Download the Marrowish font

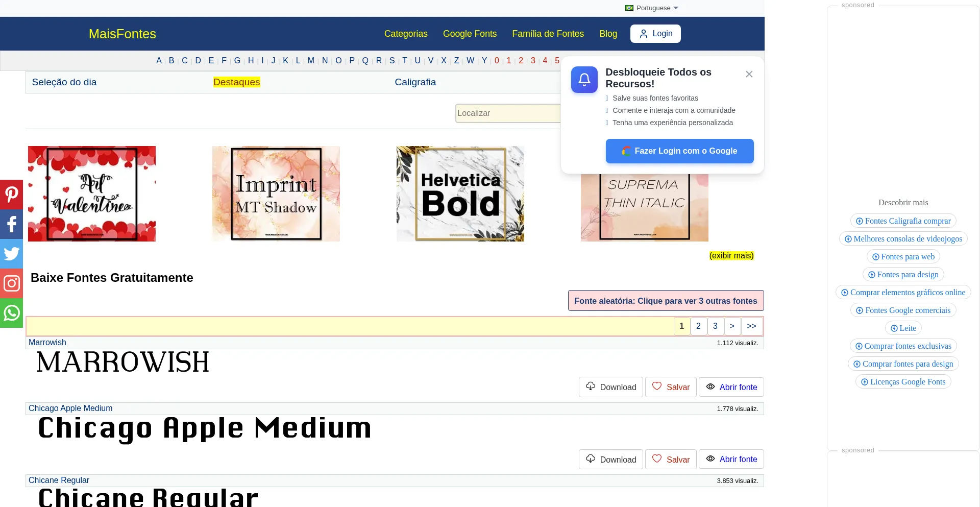(610, 387)
